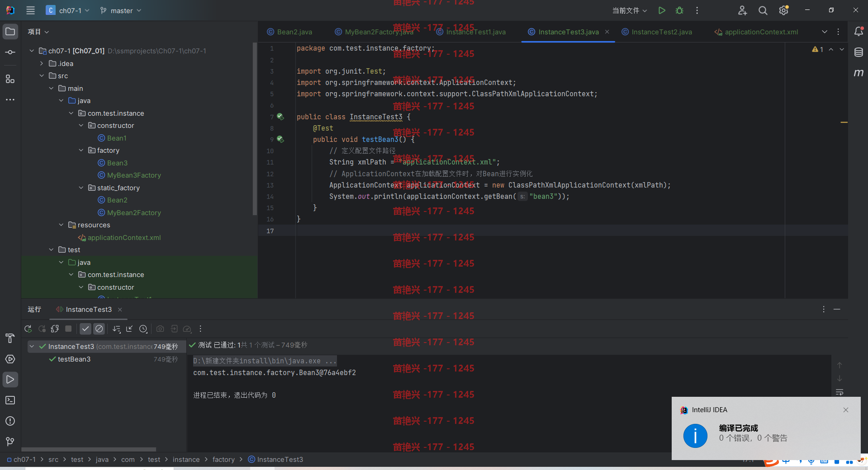Screen dimensions: 868x470
Task: Click the factory breadcrumb in status bar
Action: tap(223, 460)
